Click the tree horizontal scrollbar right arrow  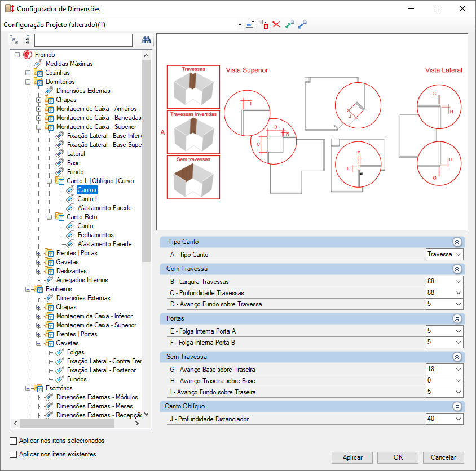tap(137, 423)
